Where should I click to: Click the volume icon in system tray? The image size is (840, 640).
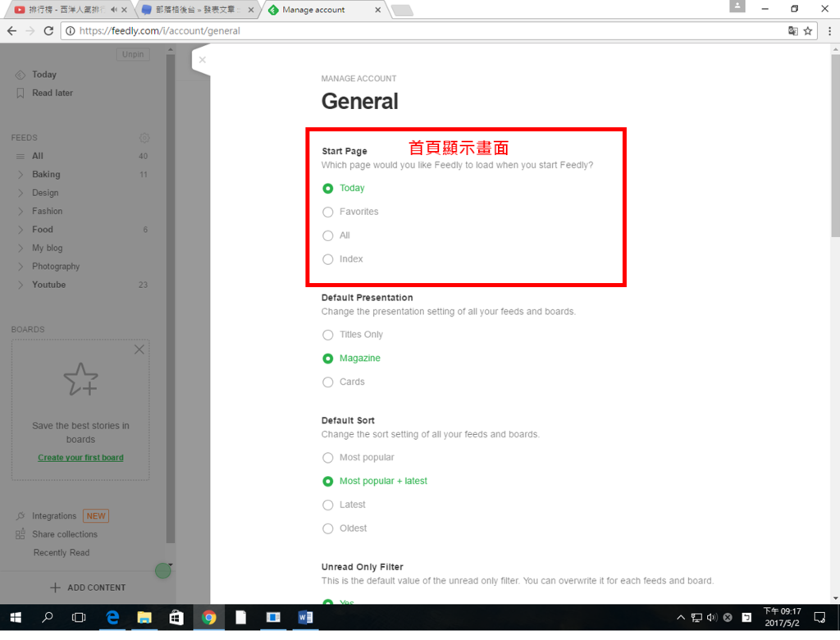click(711, 618)
